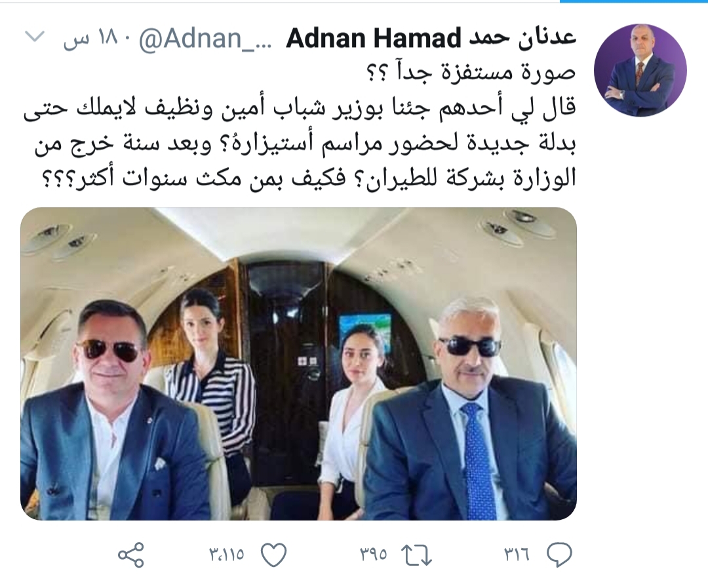The height and width of the screenshot is (588, 708).
Task: Click the likes count ٣،١١٥
Action: coord(227,555)
